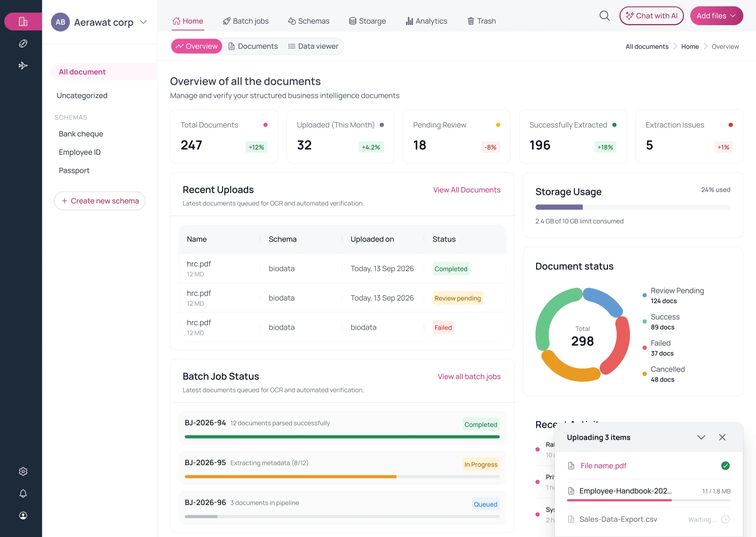Select the Employee ID schema
Screen dimensions: 756x537
tap(79, 152)
